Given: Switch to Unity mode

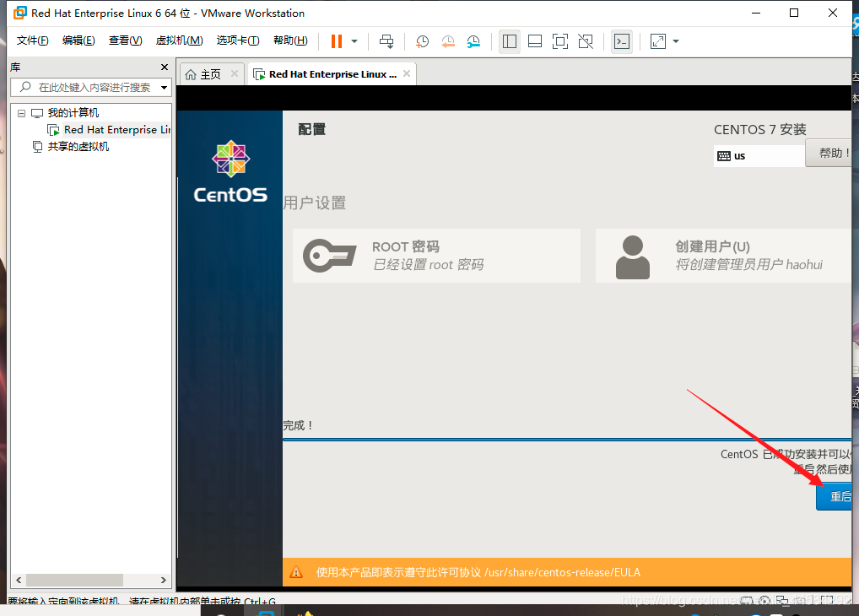Looking at the screenshot, I should [586, 41].
